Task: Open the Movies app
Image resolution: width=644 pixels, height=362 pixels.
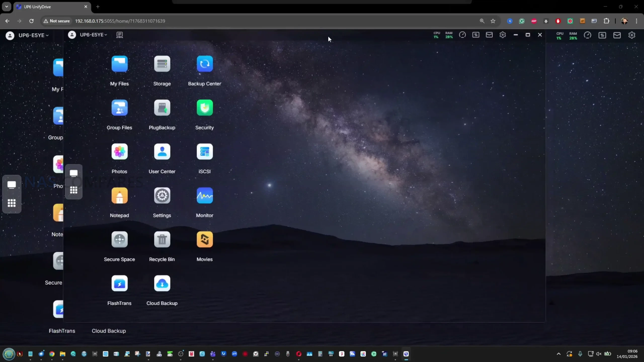Action: [205, 240]
